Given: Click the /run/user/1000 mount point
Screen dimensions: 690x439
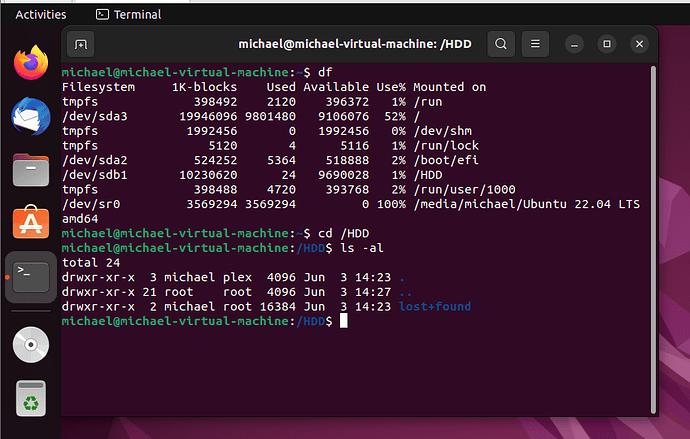Looking at the screenshot, I should [464, 190].
